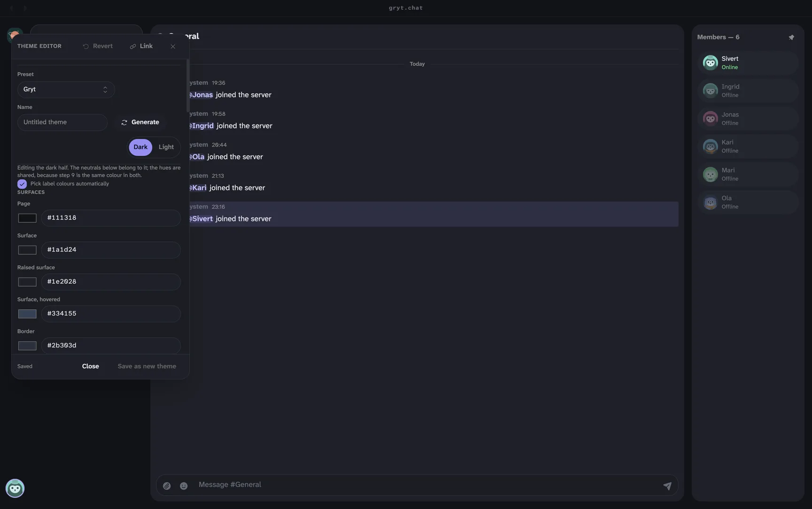Click the Message #General input box
812x509 pixels.
pyautogui.click(x=425, y=485)
